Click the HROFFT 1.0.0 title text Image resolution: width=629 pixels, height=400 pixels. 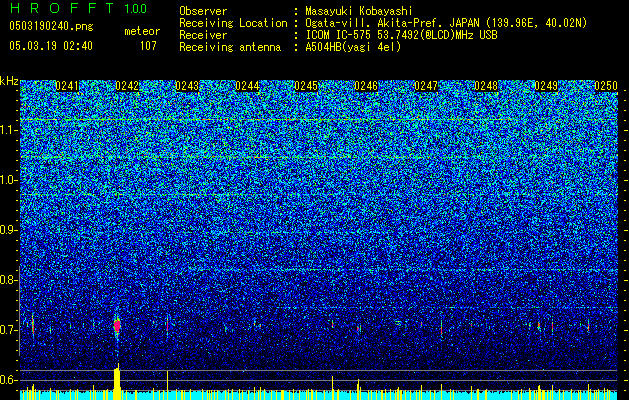click(78, 8)
